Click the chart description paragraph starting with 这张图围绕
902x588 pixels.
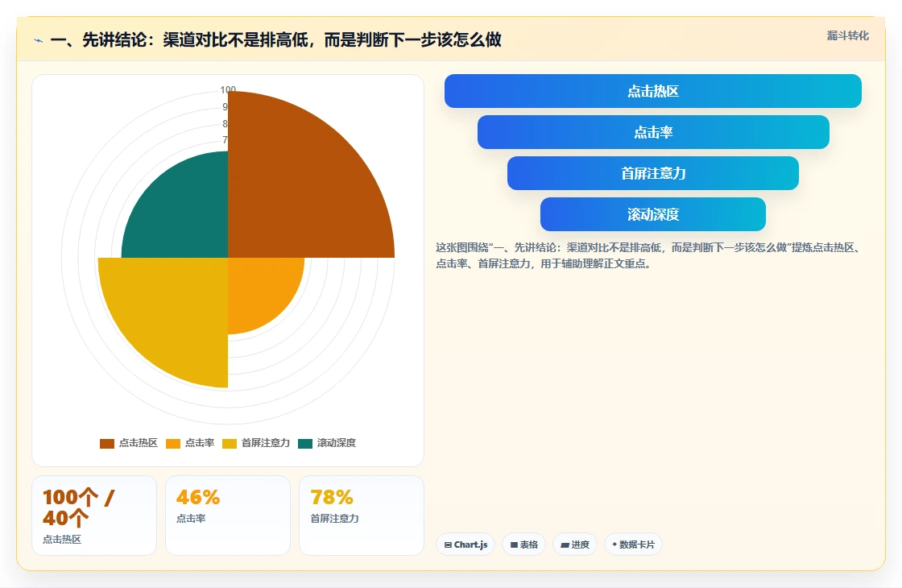point(648,255)
